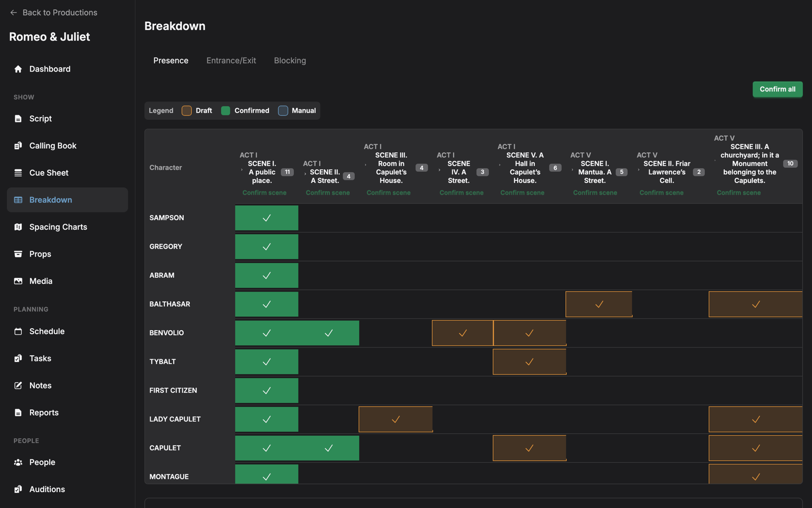
Task: Click the scene count badge 11
Action: (287, 172)
